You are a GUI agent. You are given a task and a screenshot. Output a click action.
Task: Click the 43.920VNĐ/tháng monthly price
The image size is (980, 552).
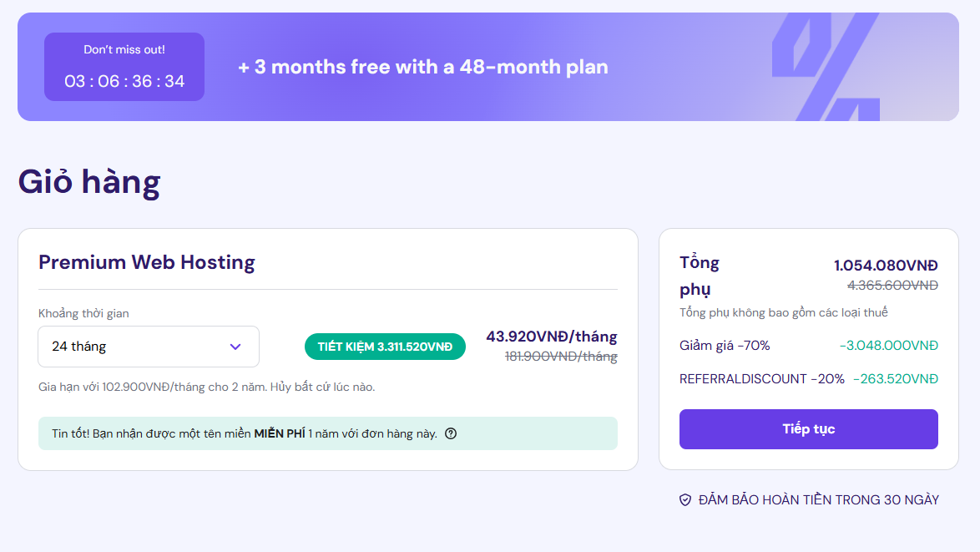tap(551, 337)
